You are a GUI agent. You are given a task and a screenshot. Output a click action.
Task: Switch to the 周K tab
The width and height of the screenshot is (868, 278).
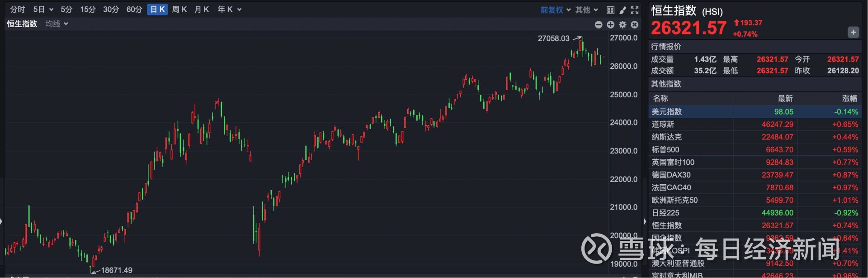point(179,10)
